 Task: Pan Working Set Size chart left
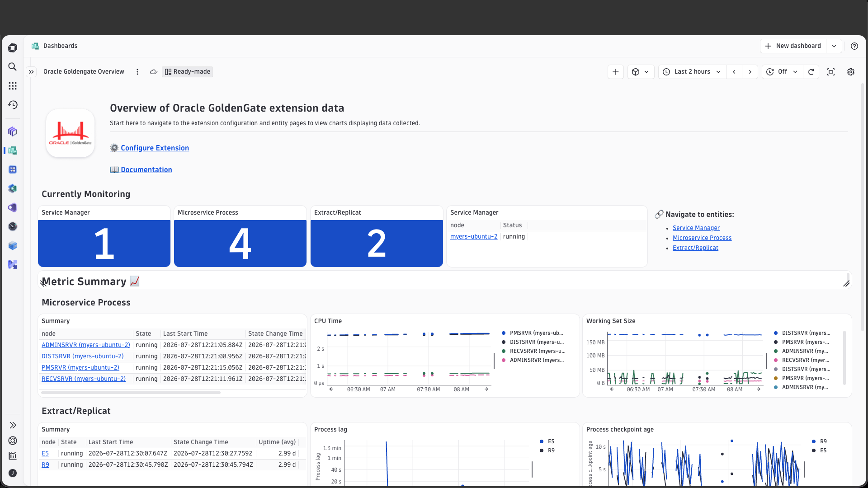coord(612,389)
